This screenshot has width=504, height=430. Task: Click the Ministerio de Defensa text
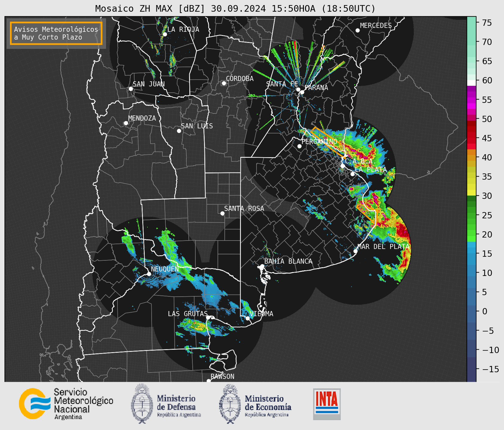(x=179, y=406)
